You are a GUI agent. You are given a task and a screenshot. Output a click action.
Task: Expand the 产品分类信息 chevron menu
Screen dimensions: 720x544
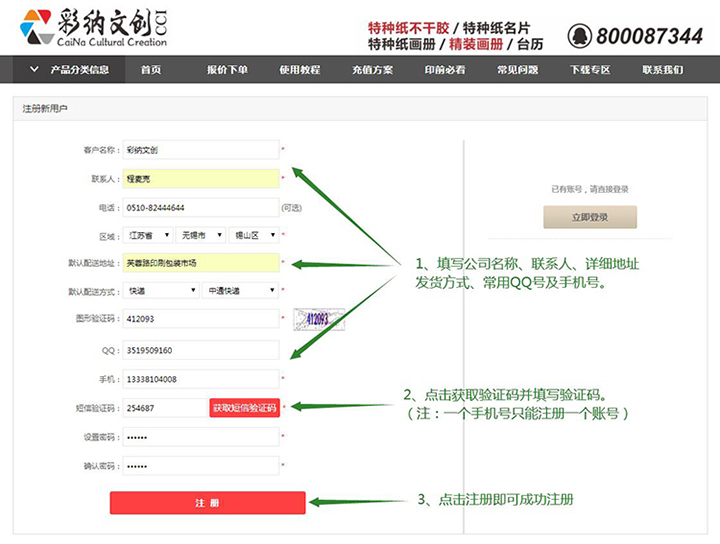tap(35, 70)
